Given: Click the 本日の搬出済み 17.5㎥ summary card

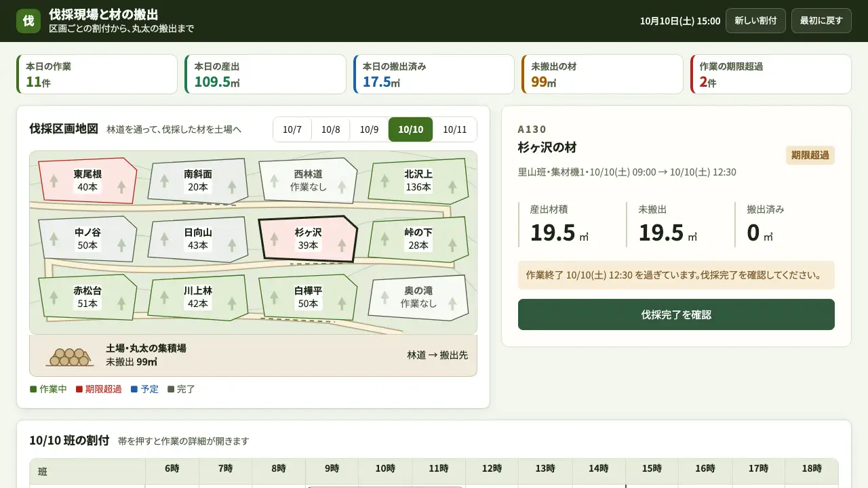Looking at the screenshot, I should point(434,75).
